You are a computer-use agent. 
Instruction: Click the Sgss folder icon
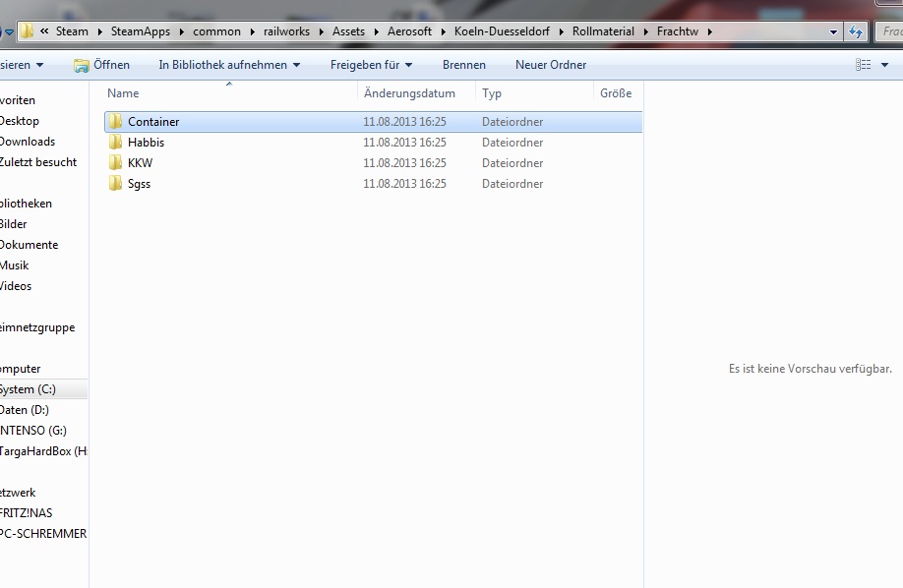[x=115, y=184]
